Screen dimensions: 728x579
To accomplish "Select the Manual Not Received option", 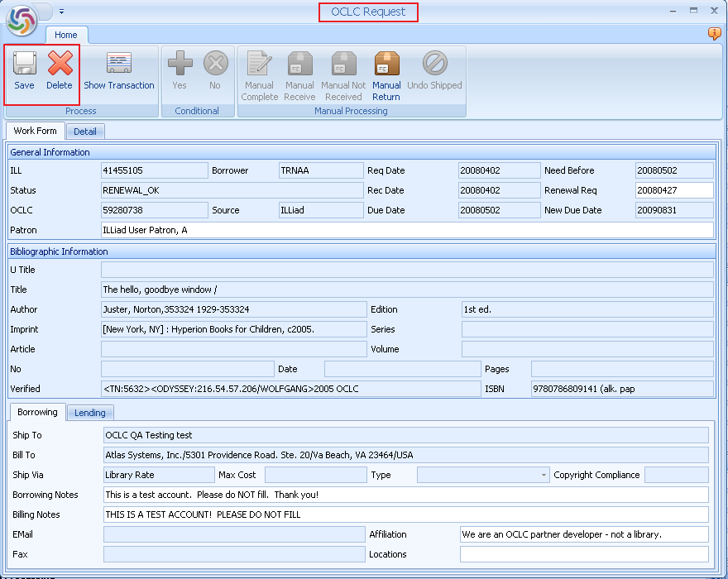I will (342, 70).
